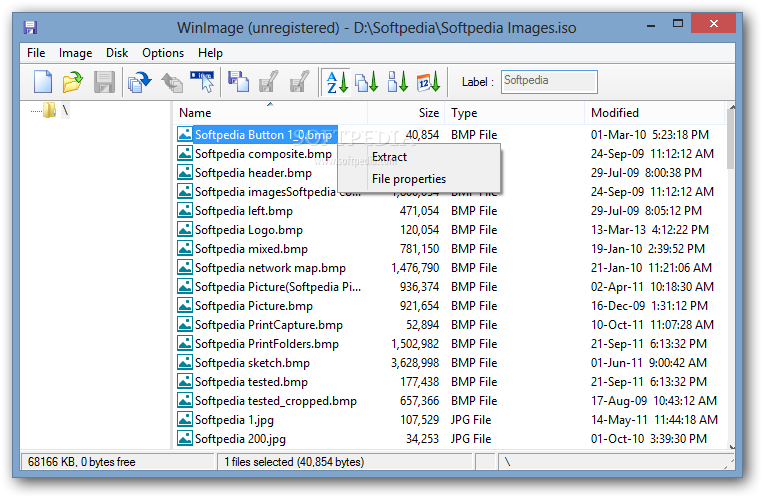
Task: Click the vertical scrollbar thumb of file list
Action: click(x=730, y=139)
